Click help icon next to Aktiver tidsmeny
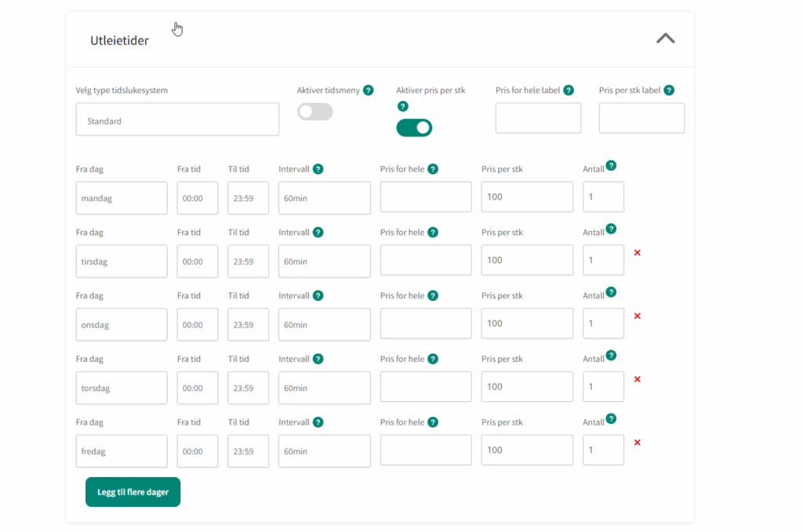The width and height of the screenshot is (803, 532). point(369,90)
